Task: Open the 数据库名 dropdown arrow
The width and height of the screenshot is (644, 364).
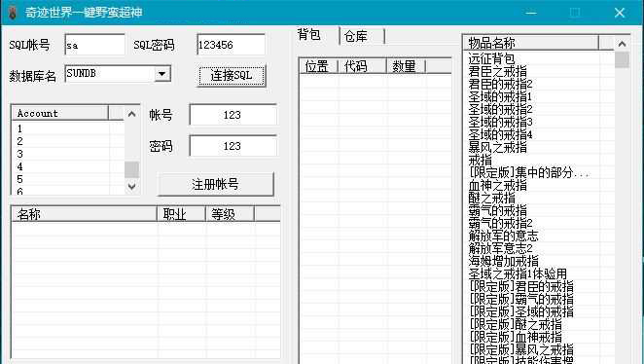Action: pyautogui.click(x=162, y=74)
